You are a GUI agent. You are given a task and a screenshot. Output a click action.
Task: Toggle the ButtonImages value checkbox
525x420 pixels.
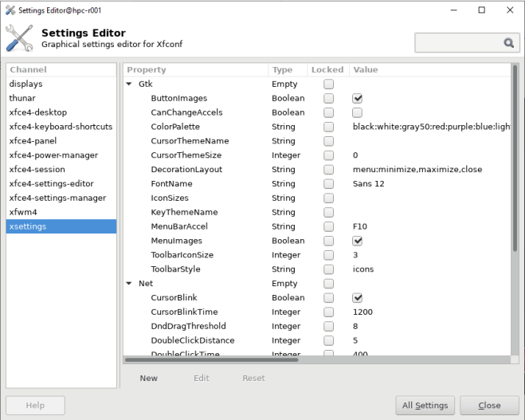[x=358, y=99]
